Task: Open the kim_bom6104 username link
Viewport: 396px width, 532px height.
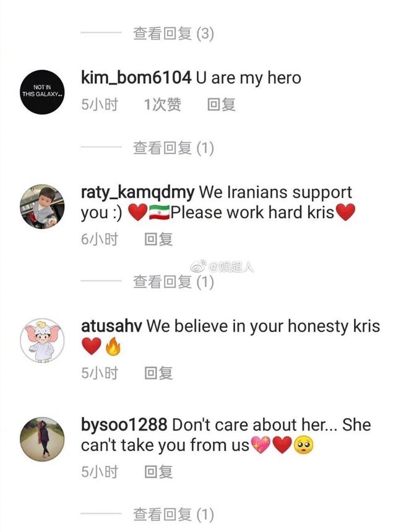Action: 136,78
